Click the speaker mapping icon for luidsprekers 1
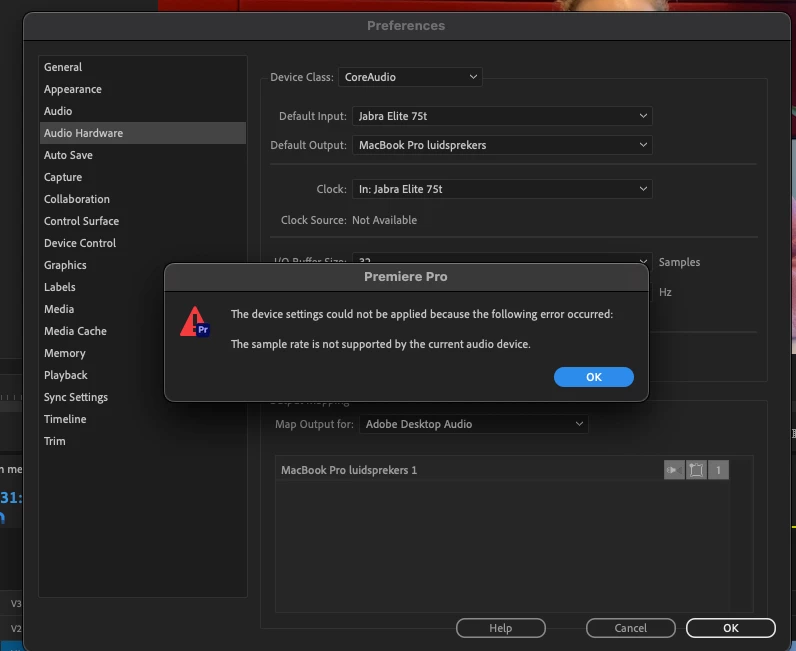796x651 pixels. click(674, 470)
